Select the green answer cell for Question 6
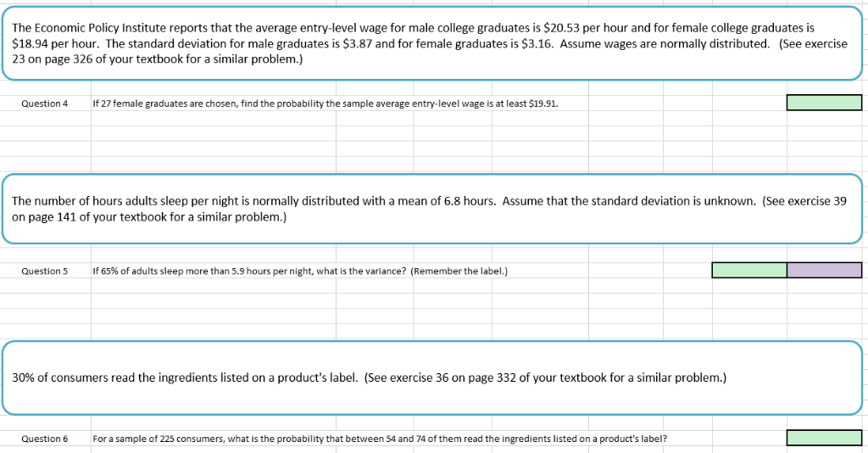This screenshot has width=868, height=453. [824, 438]
